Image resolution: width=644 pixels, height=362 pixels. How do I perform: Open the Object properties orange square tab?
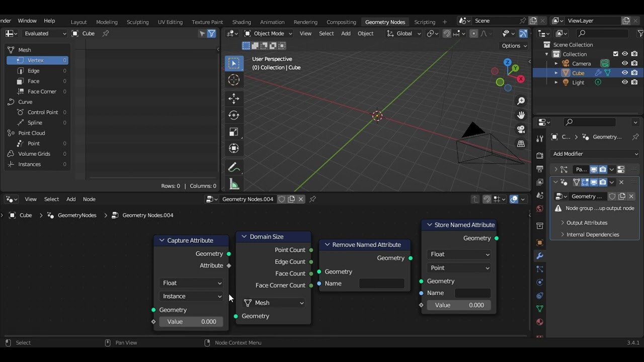(x=540, y=243)
